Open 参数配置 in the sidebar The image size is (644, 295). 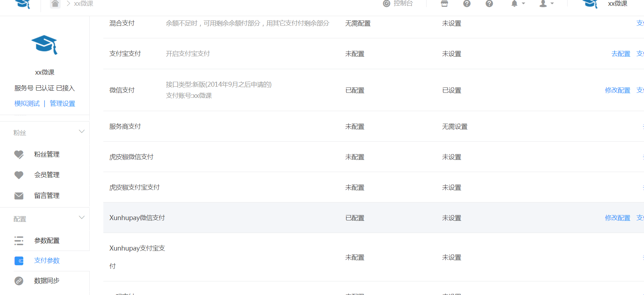(x=47, y=241)
